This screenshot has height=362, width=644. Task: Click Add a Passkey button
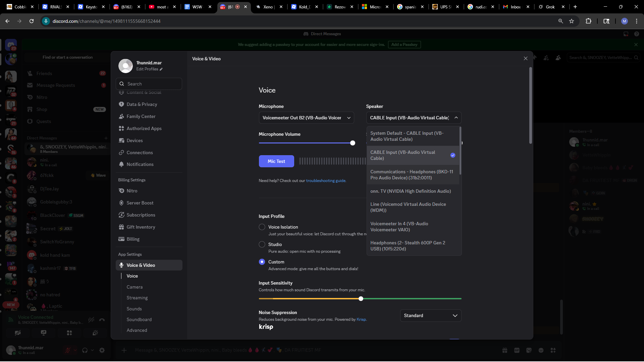pos(404,45)
